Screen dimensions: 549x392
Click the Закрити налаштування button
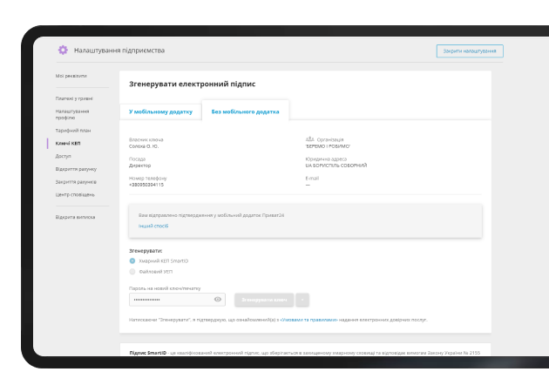(x=470, y=51)
